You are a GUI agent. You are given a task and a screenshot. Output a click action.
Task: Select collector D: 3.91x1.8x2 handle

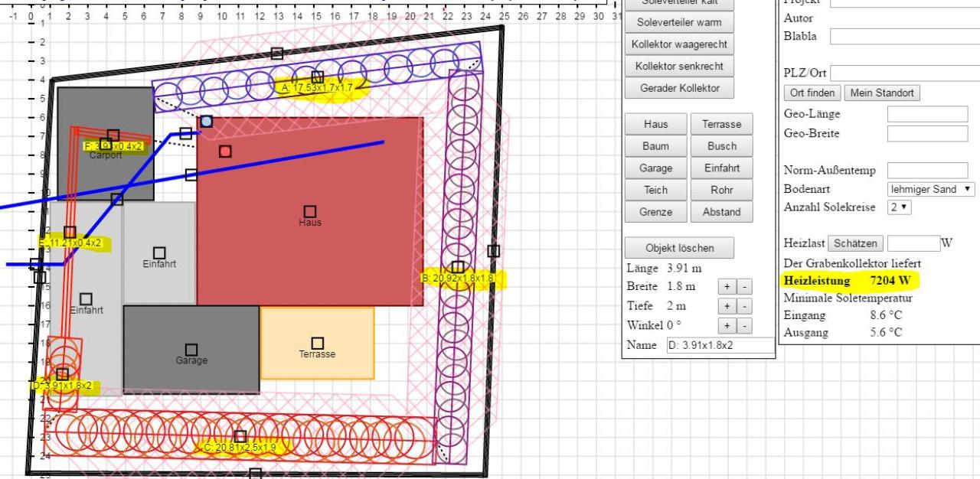pos(63,374)
